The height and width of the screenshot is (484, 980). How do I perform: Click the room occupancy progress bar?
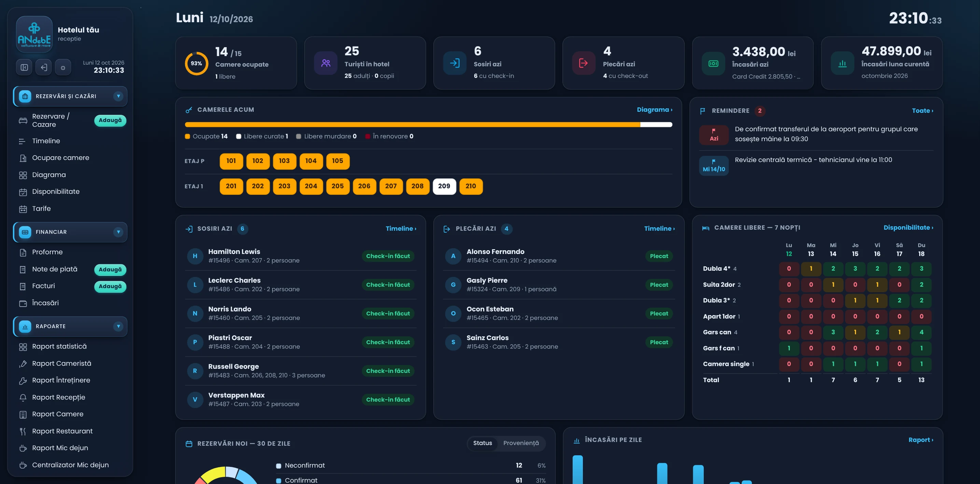click(x=429, y=124)
